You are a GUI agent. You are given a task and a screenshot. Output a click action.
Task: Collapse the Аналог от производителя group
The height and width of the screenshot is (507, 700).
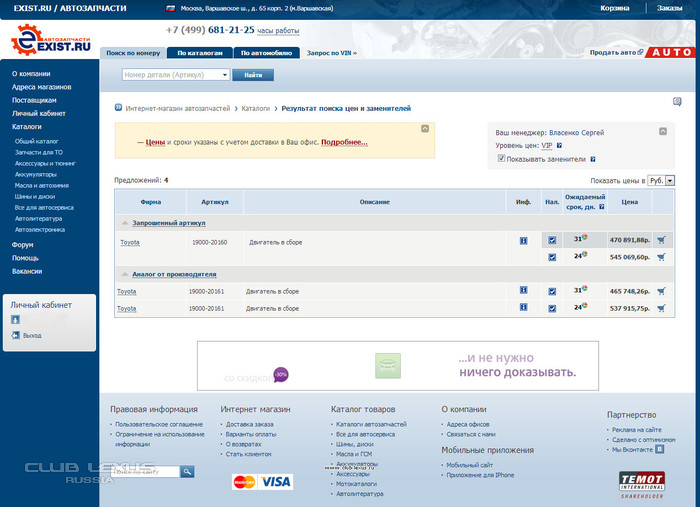125,274
